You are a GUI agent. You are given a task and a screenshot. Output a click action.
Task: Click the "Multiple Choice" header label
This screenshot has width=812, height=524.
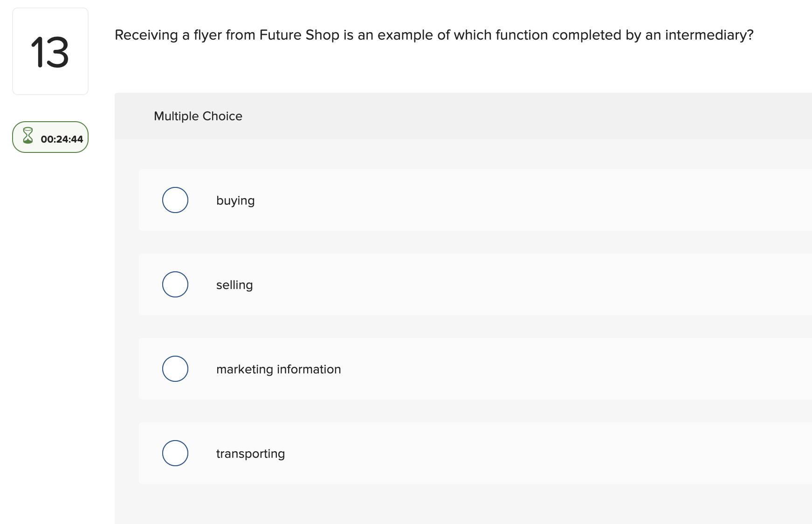[x=198, y=116]
